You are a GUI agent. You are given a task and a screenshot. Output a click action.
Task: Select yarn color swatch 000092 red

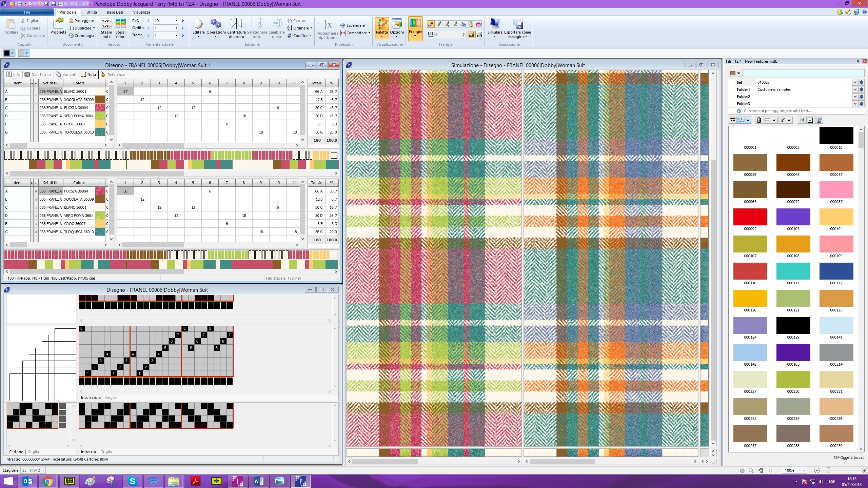pyautogui.click(x=750, y=217)
